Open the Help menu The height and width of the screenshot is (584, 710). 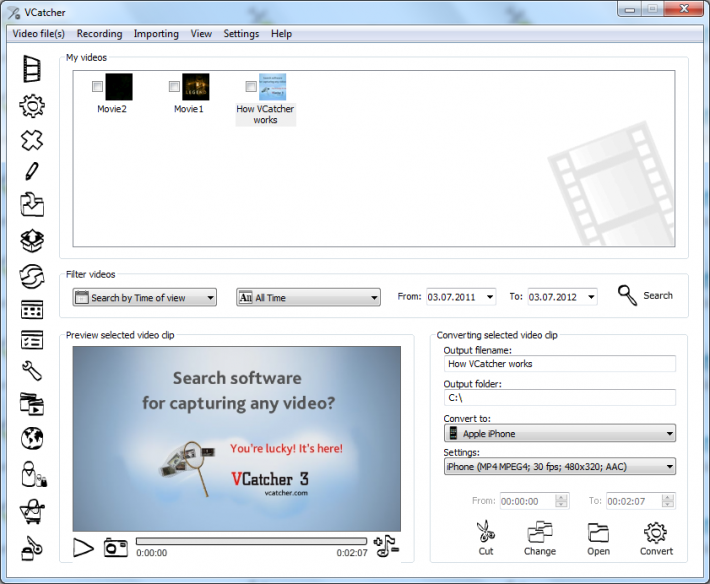(281, 34)
